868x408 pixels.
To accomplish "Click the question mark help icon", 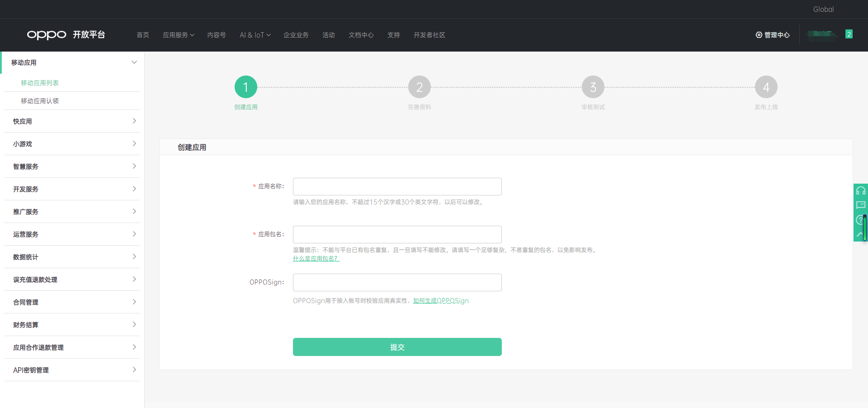I will pos(859,220).
